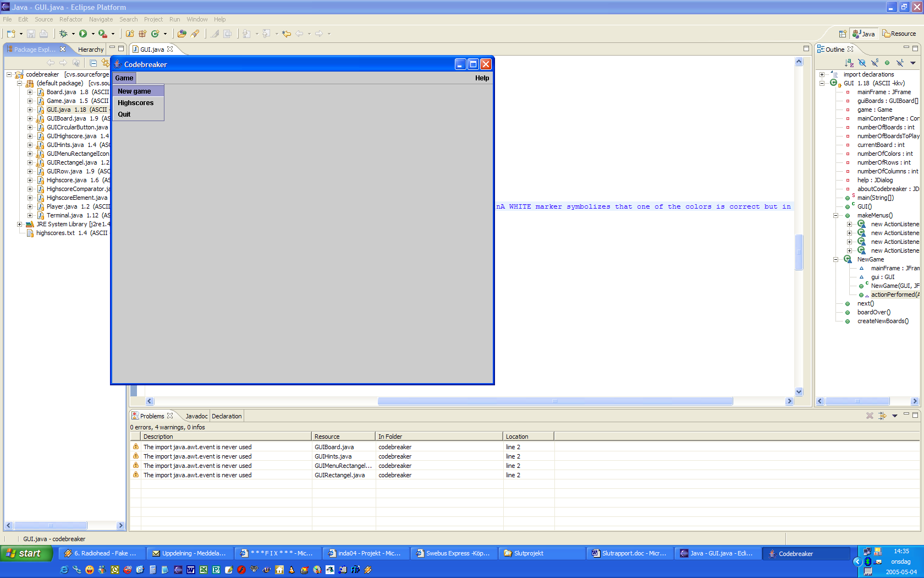Click the New Java Class icon
This screenshot has height=578, width=924.
(155, 34)
